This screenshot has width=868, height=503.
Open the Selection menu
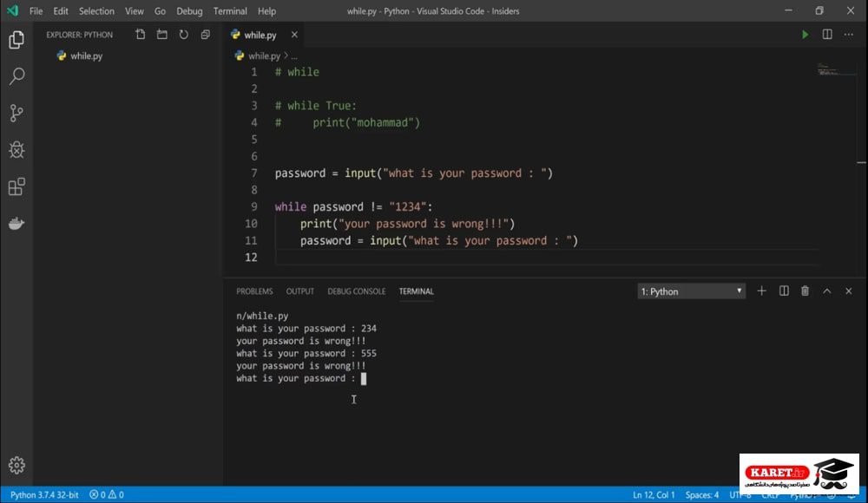tap(96, 11)
